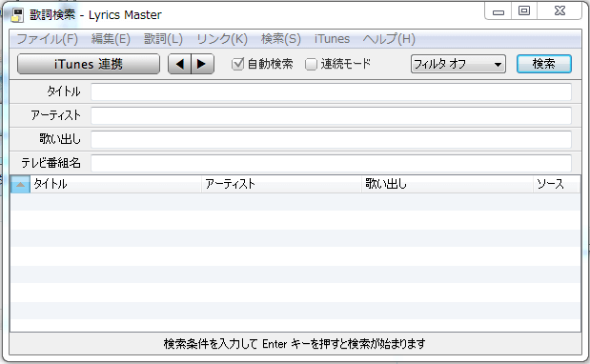Screen dimensions: 590x364
Task: Go to next track with right arrow
Action: (203, 64)
